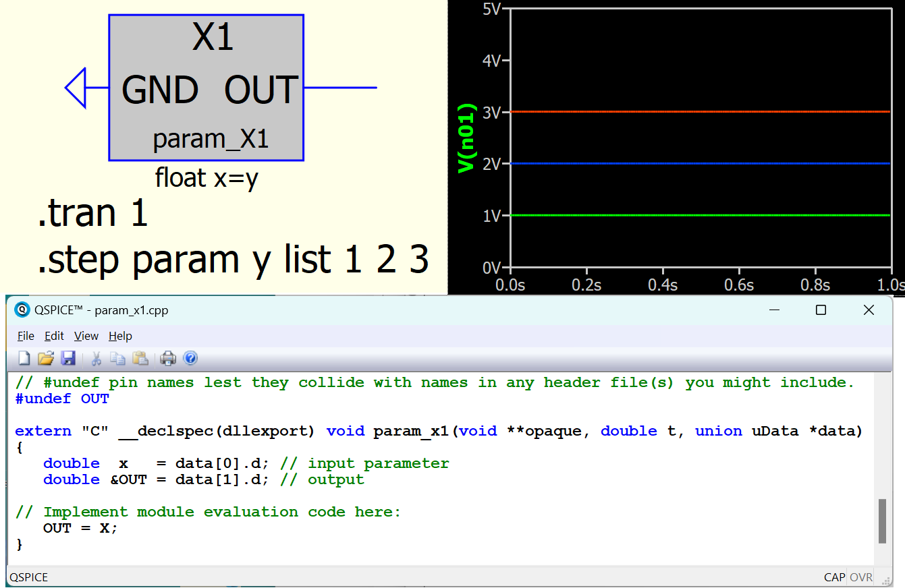The width and height of the screenshot is (905, 588).
Task: Click the blue 2V trace in plot
Action: pyautogui.click(x=700, y=163)
